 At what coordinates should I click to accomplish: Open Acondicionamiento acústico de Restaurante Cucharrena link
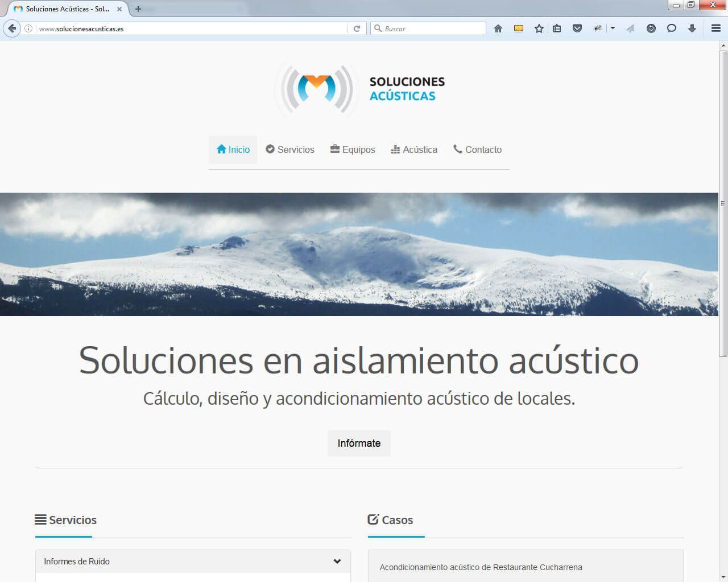click(481, 567)
